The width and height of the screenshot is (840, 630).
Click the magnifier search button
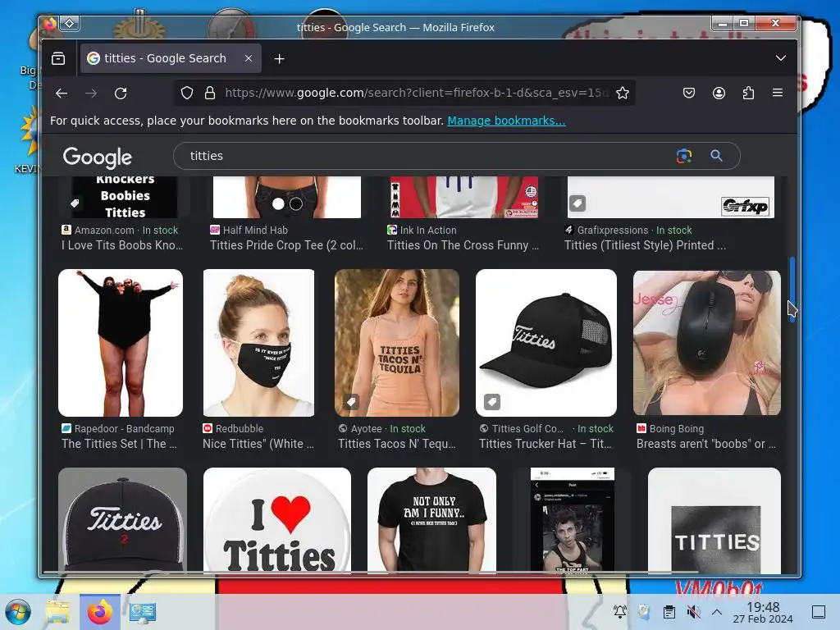click(716, 156)
